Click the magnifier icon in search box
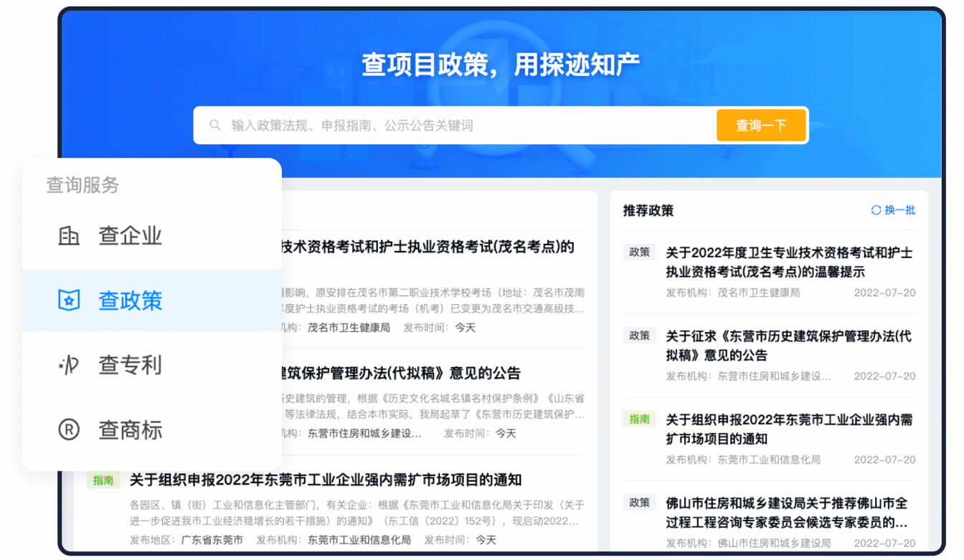 [x=215, y=125]
